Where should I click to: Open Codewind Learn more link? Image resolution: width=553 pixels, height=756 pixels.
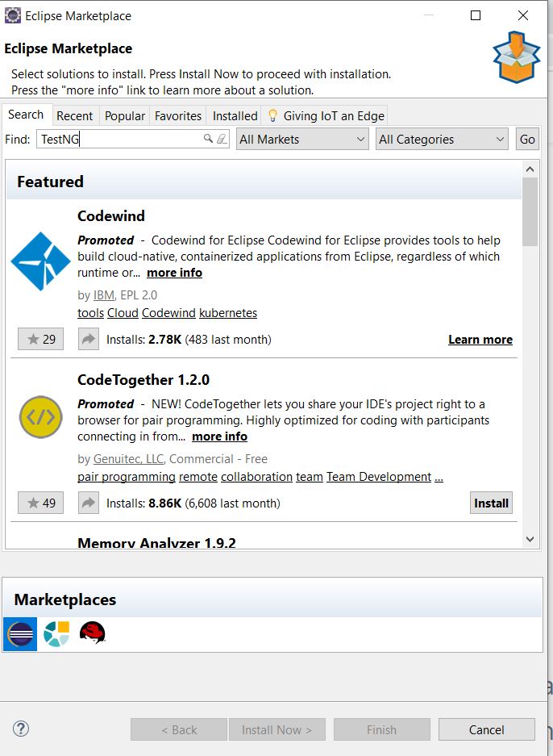pos(480,340)
